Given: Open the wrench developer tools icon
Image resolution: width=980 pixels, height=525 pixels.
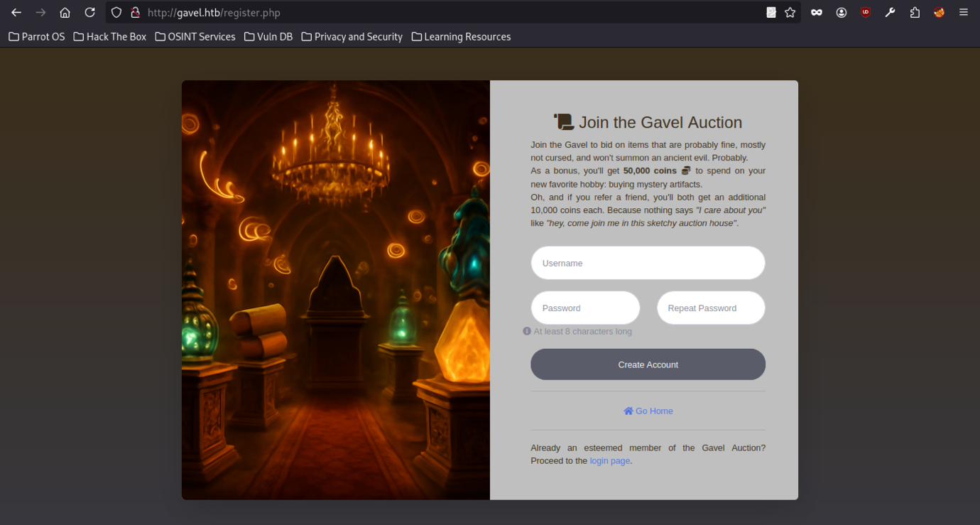Looking at the screenshot, I should [890, 13].
